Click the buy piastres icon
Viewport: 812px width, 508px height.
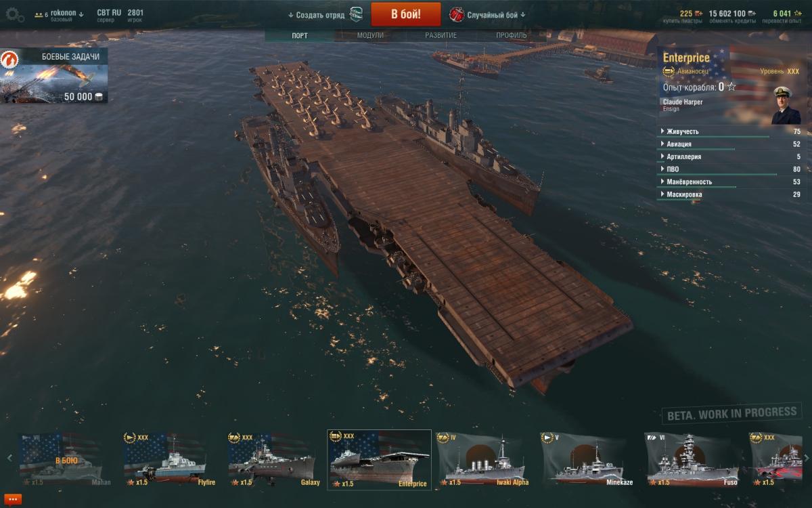click(699, 13)
